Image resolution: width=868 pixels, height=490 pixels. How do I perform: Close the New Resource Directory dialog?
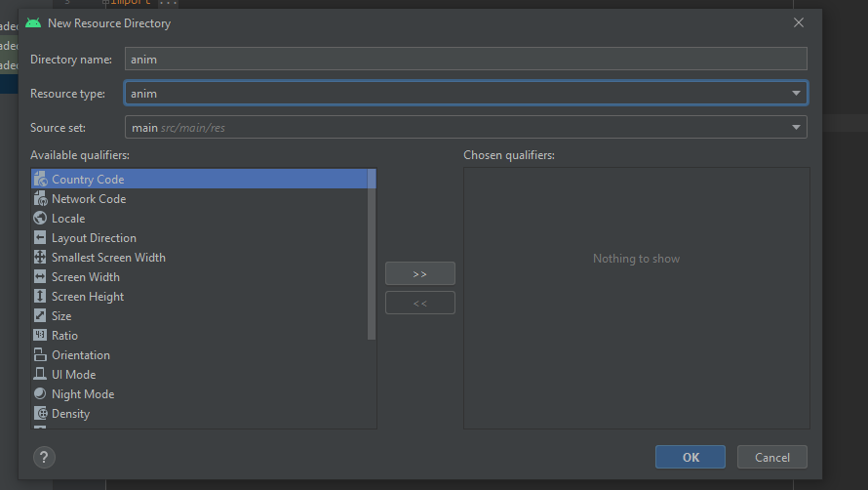coord(798,22)
